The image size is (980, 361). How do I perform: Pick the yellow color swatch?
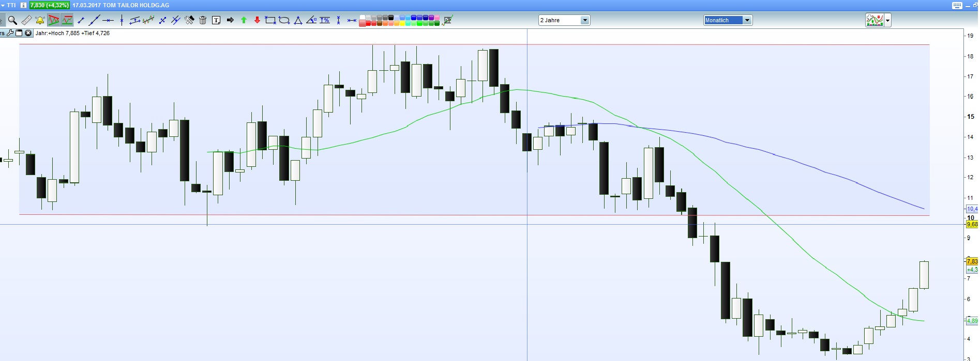tap(402, 23)
